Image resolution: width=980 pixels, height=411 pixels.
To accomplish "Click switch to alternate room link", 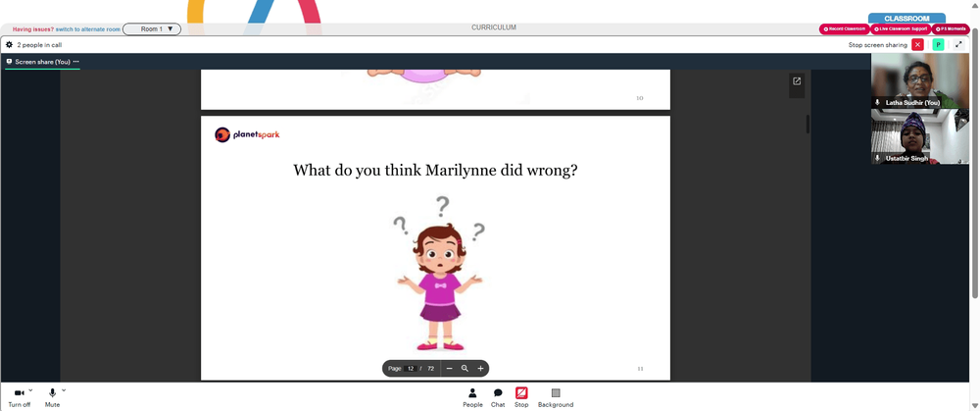I will coord(88,29).
